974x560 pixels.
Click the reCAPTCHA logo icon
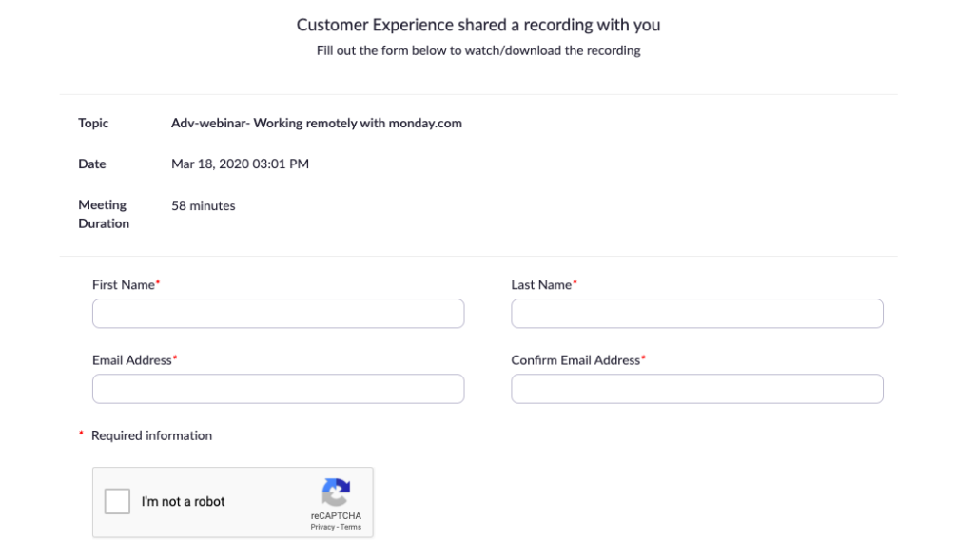click(336, 492)
